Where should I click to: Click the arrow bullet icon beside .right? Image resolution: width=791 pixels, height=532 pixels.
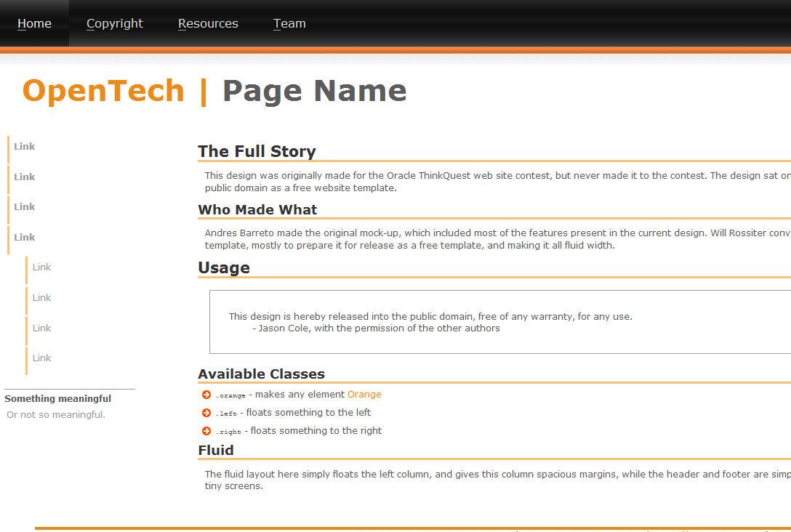(x=206, y=431)
